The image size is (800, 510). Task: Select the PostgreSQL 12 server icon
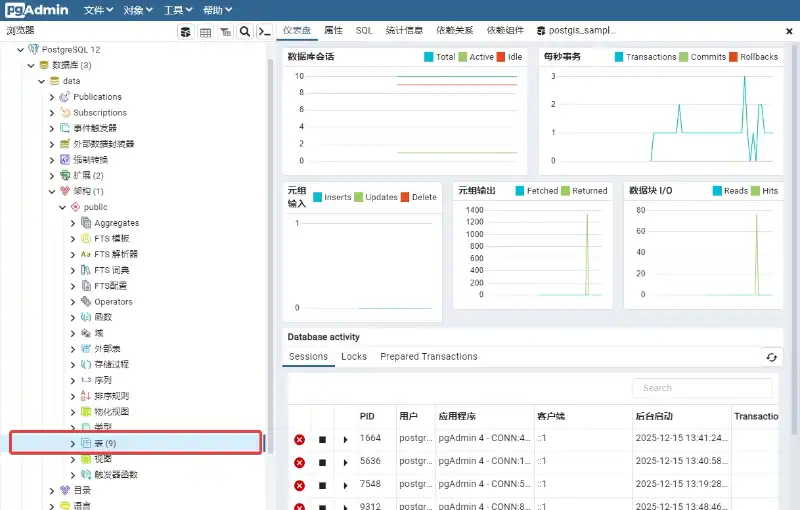click(x=33, y=49)
